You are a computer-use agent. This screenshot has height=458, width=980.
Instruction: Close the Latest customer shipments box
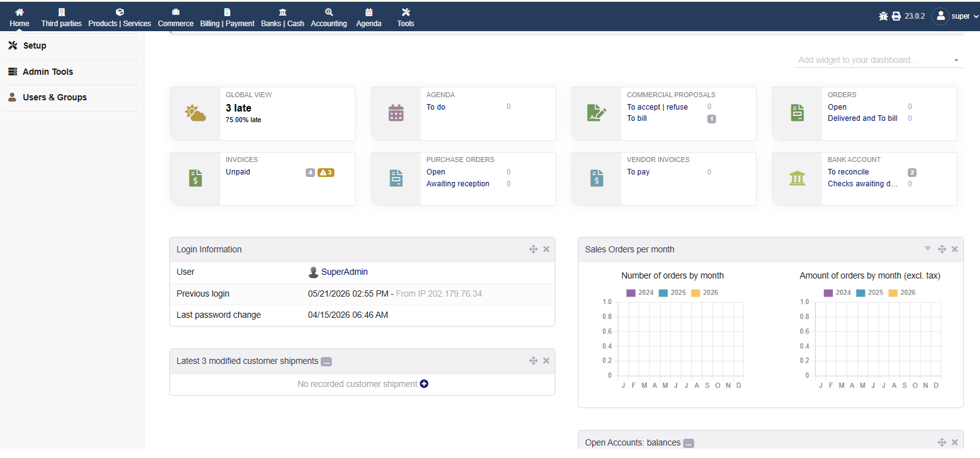point(546,361)
